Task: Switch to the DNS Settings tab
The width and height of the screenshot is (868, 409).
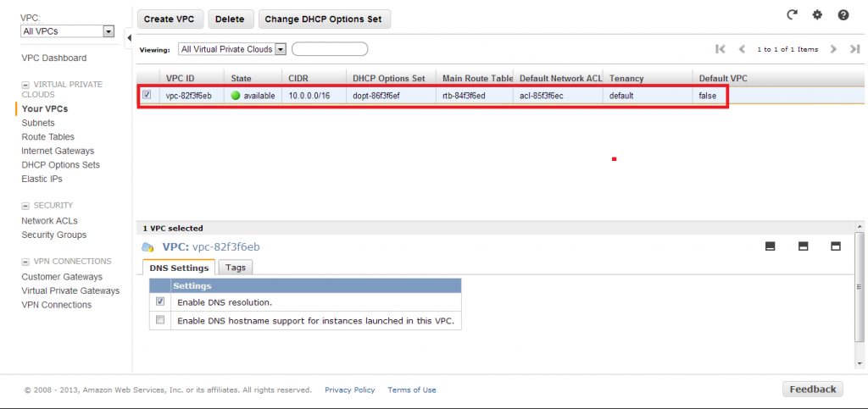Action: (x=179, y=268)
